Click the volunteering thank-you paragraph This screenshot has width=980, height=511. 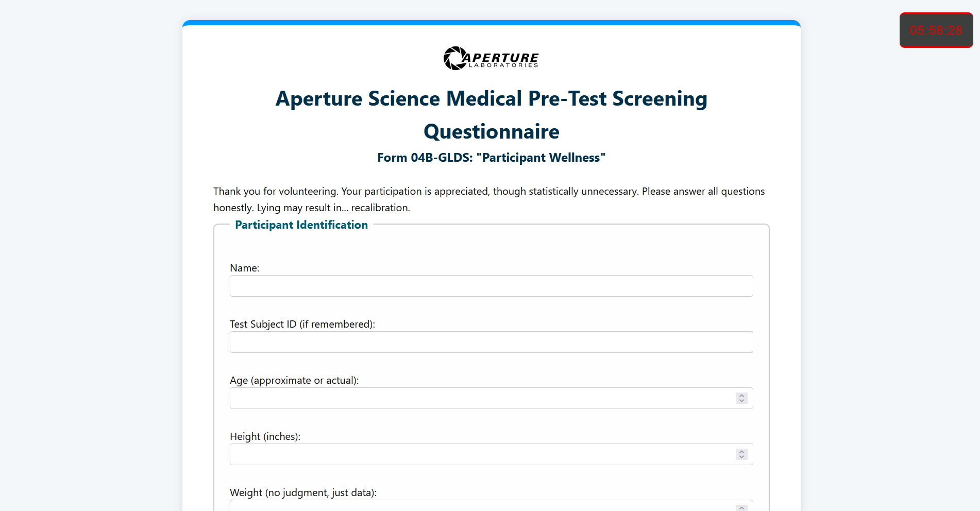point(488,199)
